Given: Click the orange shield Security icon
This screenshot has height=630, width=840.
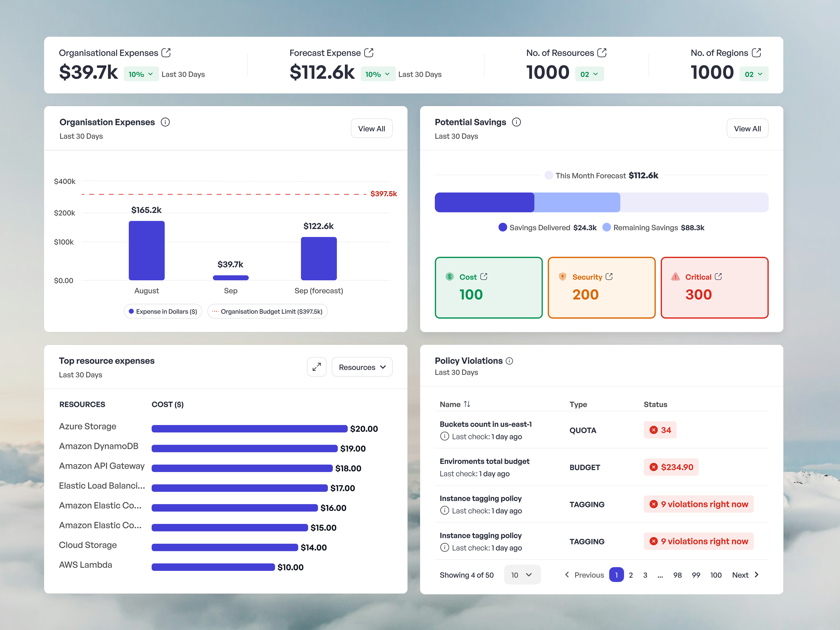Looking at the screenshot, I should coord(562,276).
